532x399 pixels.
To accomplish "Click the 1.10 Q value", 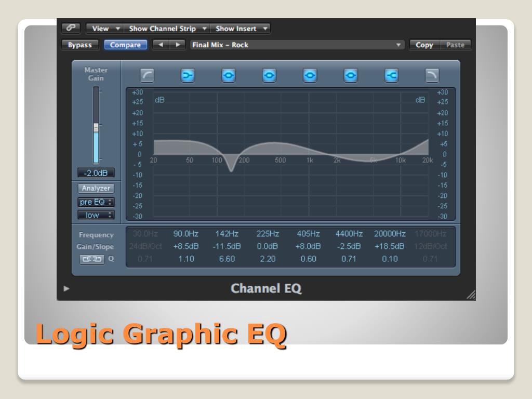I will coord(186,259).
